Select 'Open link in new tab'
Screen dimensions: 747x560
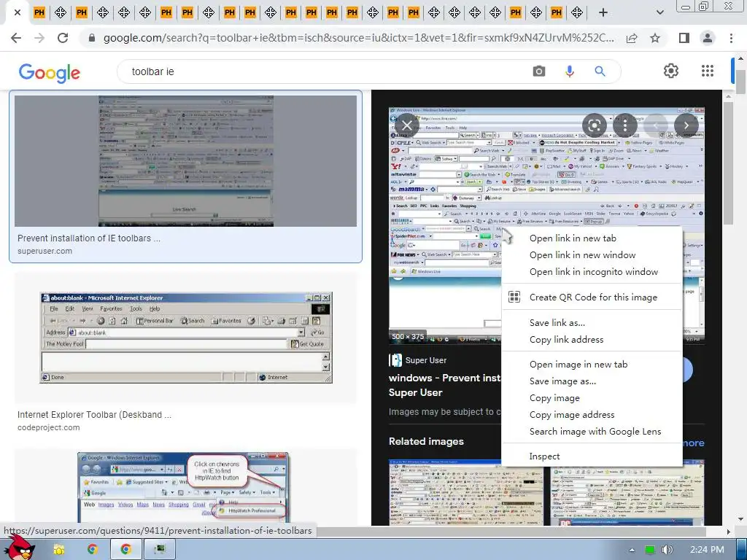tap(592, 238)
